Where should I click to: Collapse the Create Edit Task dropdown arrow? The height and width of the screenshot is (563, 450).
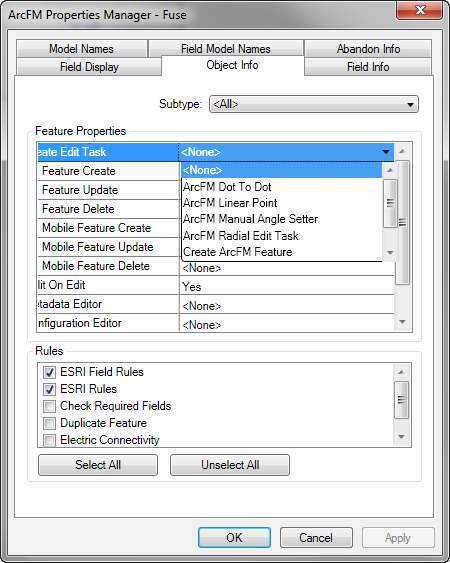[x=386, y=152]
